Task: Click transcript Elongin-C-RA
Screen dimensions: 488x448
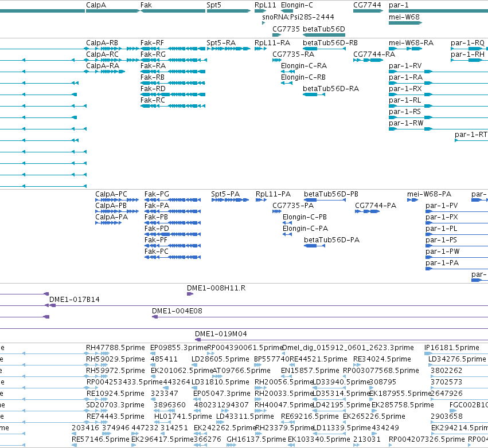Action: [x=287, y=72]
